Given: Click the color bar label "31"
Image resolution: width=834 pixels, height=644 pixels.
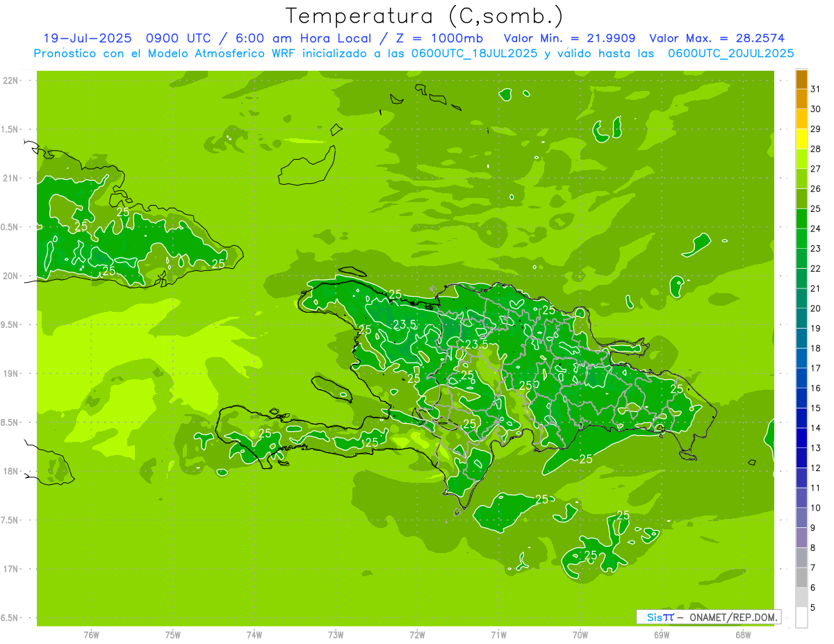Looking at the screenshot, I should tap(816, 89).
